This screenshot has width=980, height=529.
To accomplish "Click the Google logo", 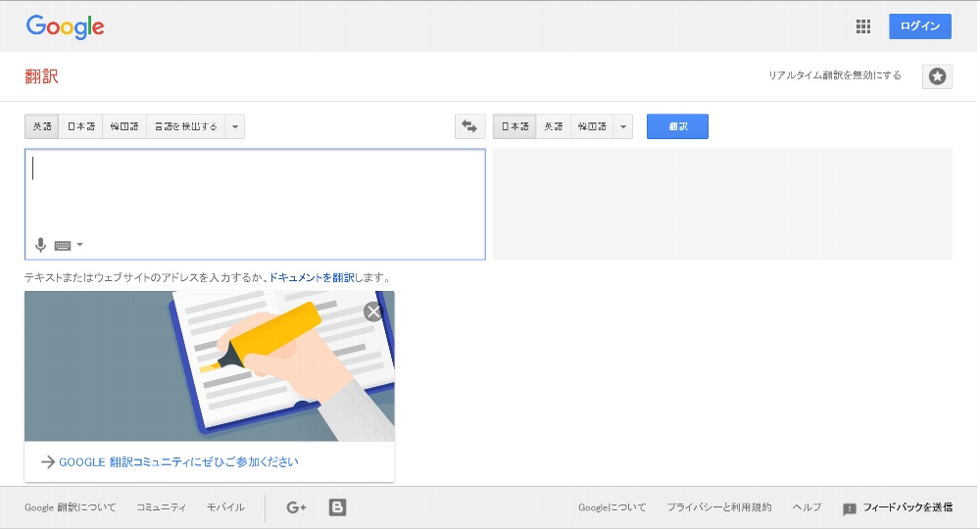I will click(65, 26).
